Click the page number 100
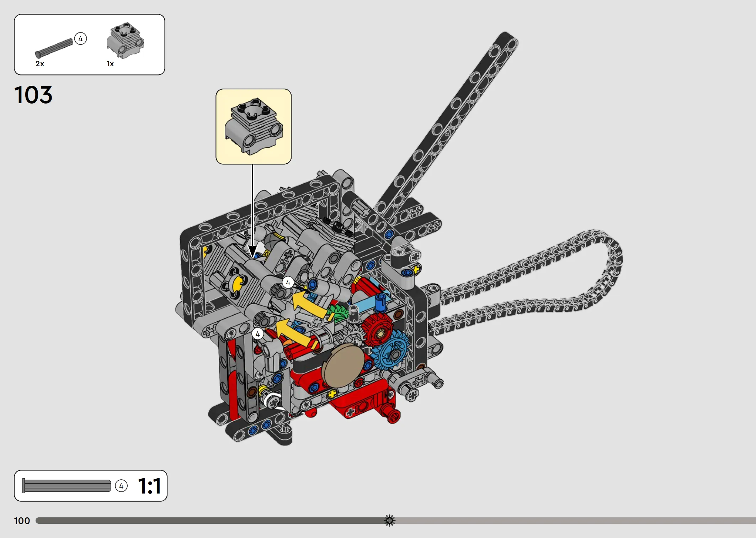The height and width of the screenshot is (538, 756). coord(22,521)
